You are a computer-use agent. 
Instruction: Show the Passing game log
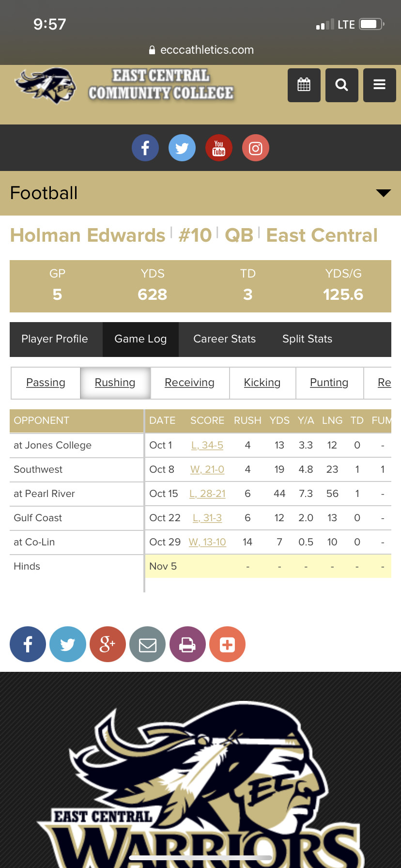click(46, 383)
